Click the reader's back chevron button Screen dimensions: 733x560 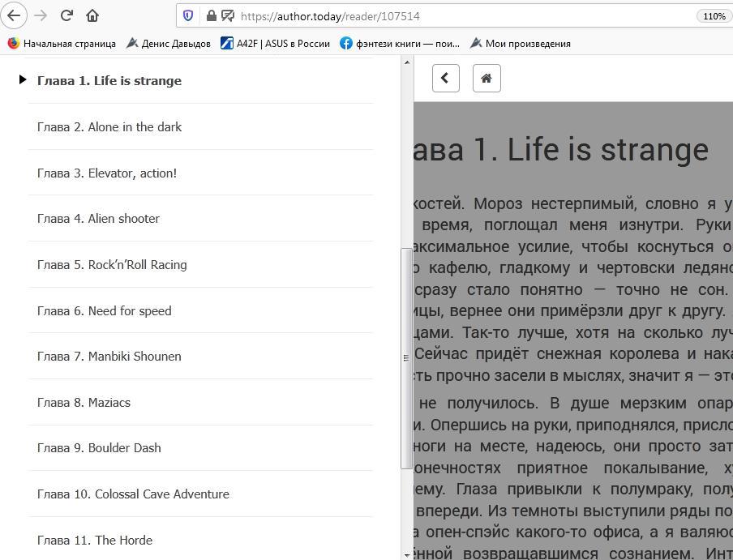[445, 79]
